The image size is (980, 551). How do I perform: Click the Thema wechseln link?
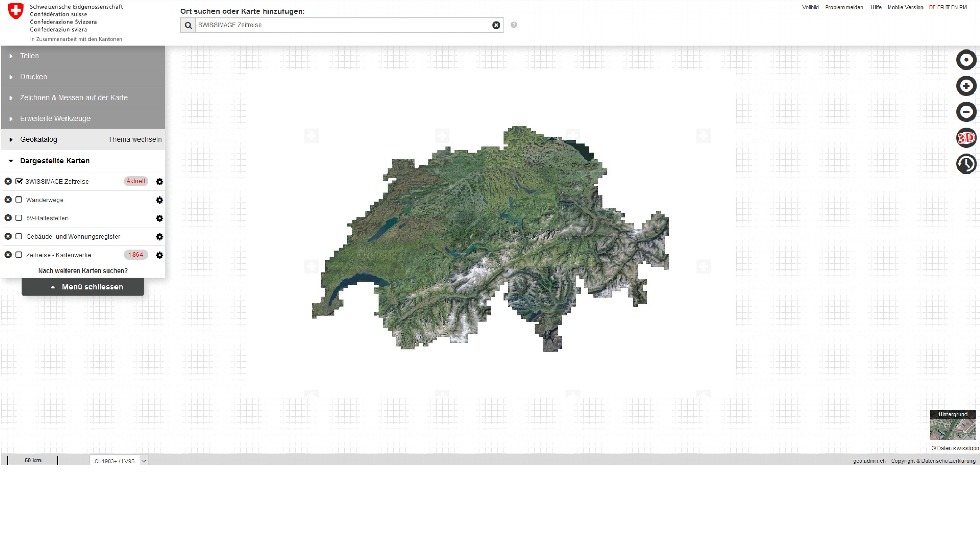pos(135,140)
